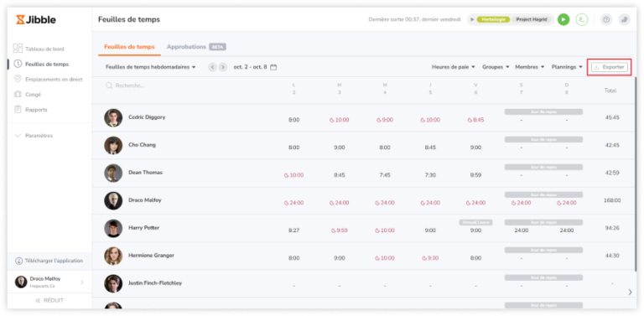The height and width of the screenshot is (316, 644).
Task: Click Harry Potter's avatar
Action: pos(113,228)
